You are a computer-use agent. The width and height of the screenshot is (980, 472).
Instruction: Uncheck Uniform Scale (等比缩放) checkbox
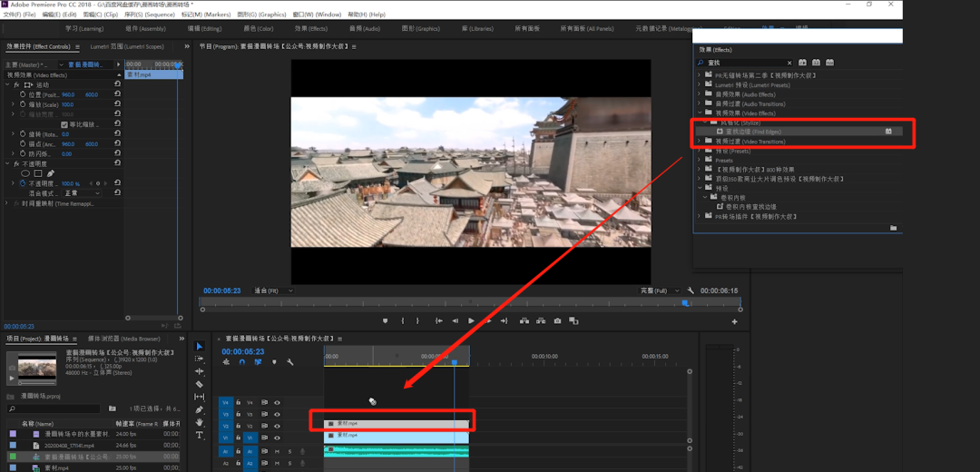tap(64, 124)
